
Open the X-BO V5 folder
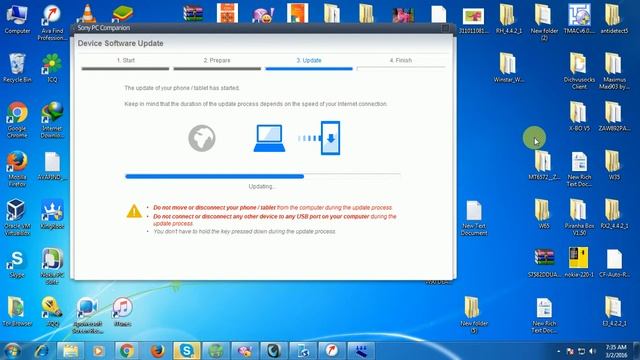(x=579, y=117)
